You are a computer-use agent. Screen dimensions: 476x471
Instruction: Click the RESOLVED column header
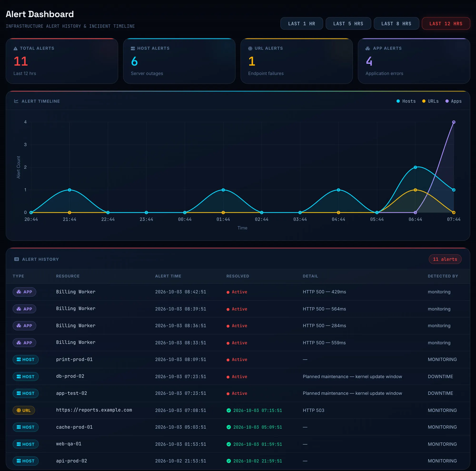(238, 276)
